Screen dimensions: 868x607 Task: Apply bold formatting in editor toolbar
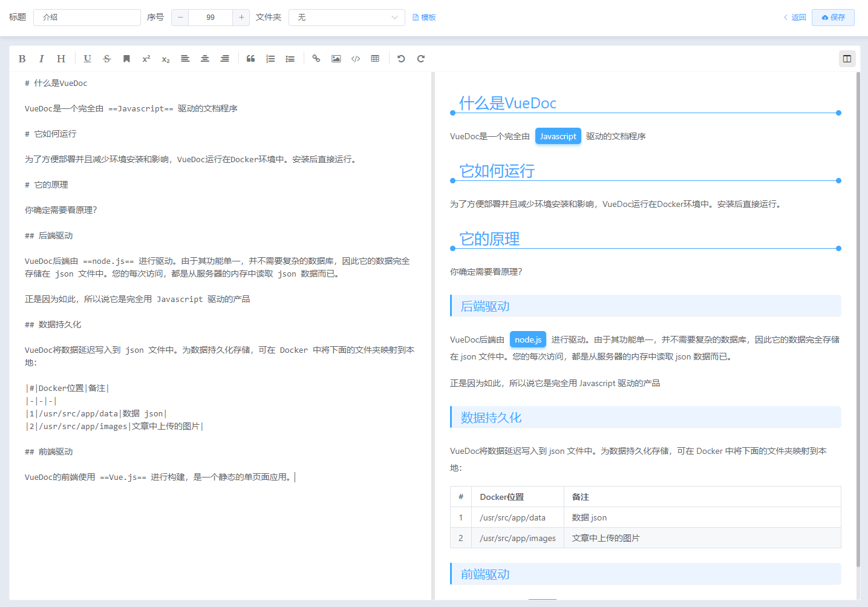pyautogui.click(x=22, y=59)
